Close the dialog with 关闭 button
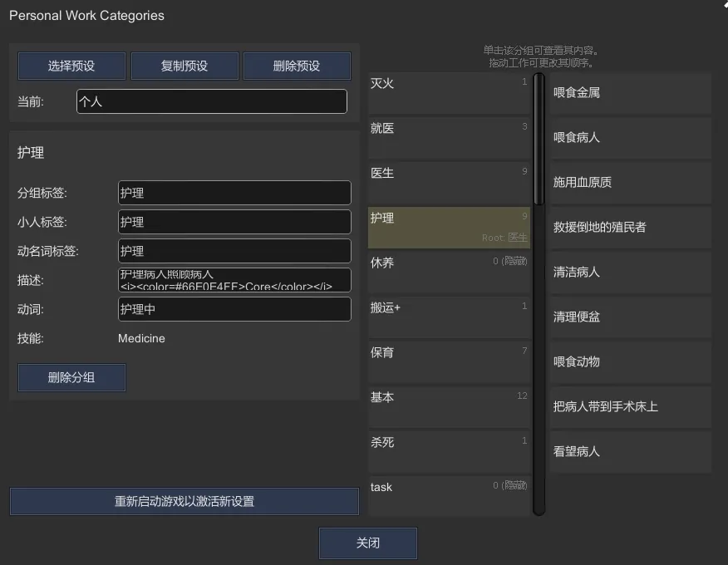The height and width of the screenshot is (565, 728). click(x=368, y=543)
